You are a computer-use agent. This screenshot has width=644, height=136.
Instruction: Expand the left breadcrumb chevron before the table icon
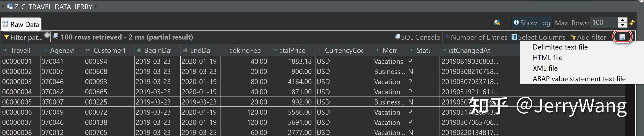tap(3, 6)
